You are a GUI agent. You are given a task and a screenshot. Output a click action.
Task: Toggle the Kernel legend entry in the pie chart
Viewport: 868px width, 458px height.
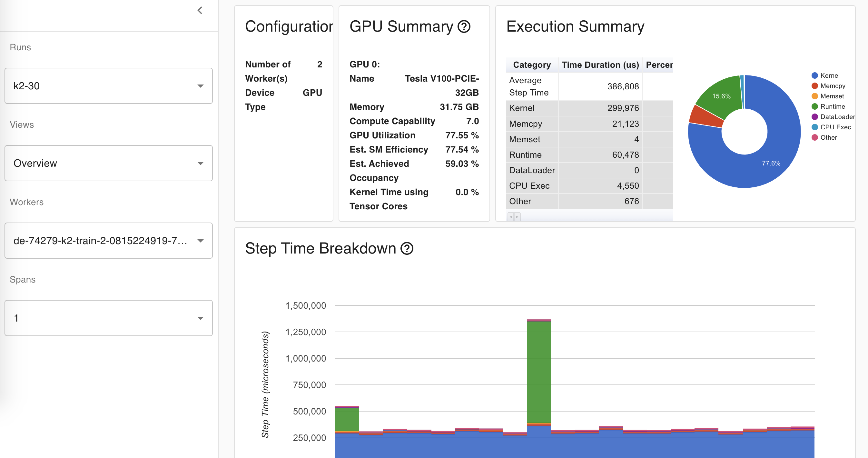829,75
